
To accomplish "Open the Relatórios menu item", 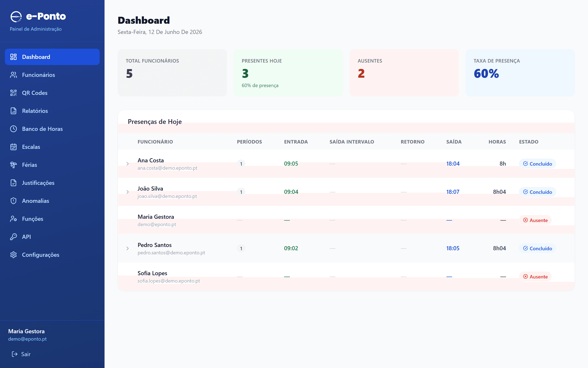I will pyautogui.click(x=52, y=111).
